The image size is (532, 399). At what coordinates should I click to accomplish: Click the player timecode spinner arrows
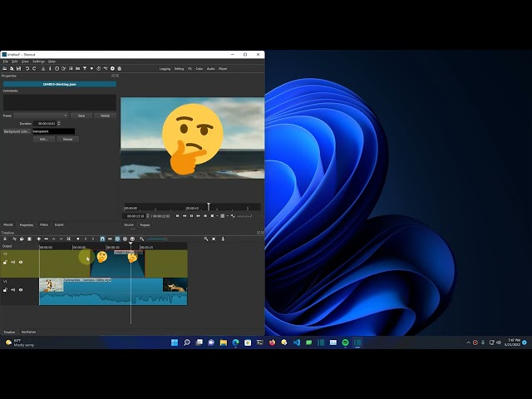pyautogui.click(x=148, y=216)
